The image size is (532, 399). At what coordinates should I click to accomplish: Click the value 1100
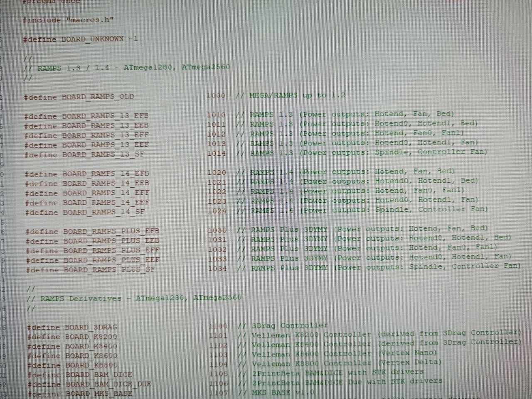coord(219,326)
